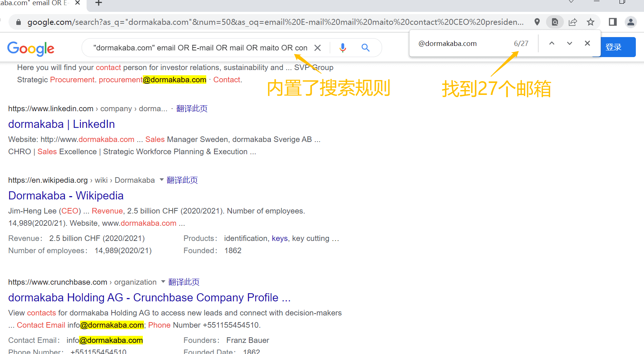This screenshot has width=644, height=354.
Task: Share this page via share icon
Action: click(573, 22)
